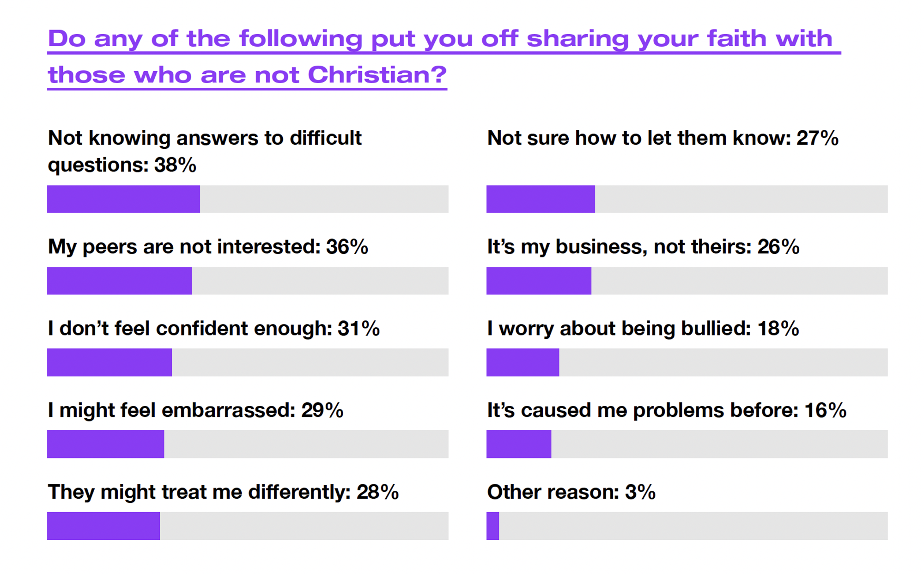Click the 29% feel embarrassed bar

point(248,444)
